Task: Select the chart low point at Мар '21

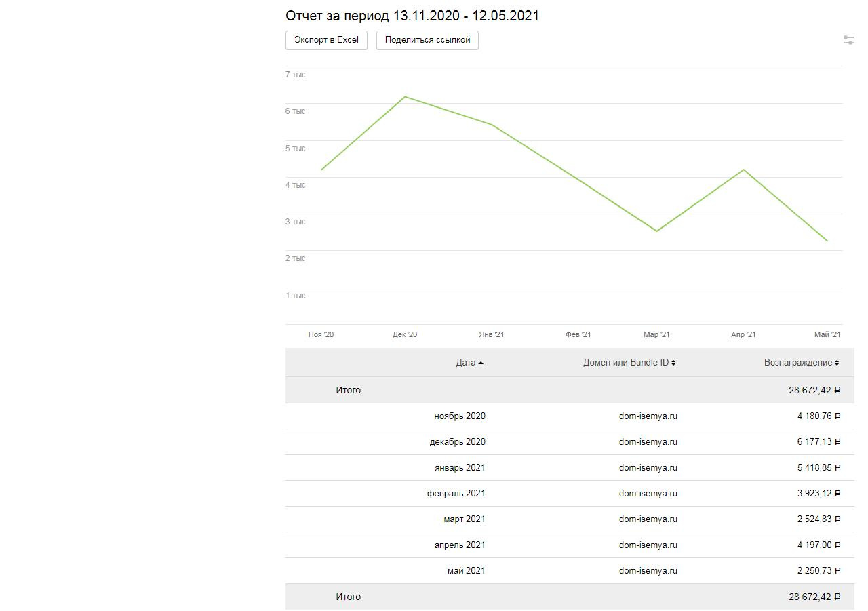Action: 656,231
